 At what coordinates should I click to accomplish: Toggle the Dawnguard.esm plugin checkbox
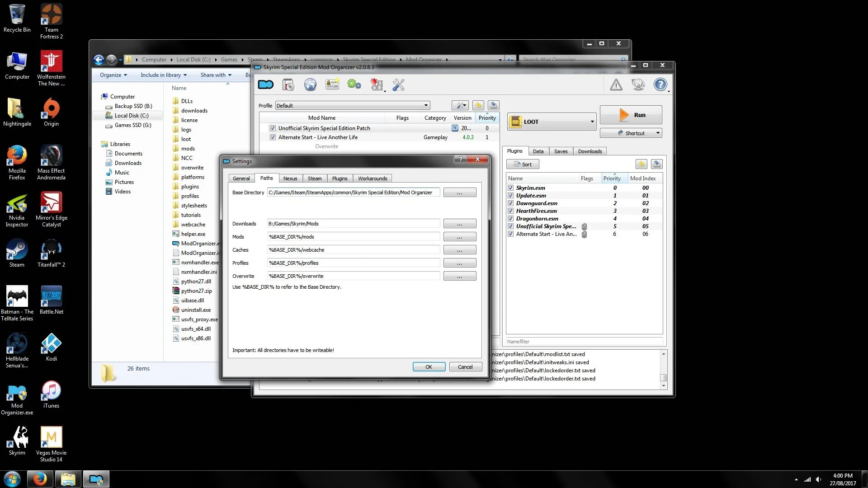pyautogui.click(x=510, y=203)
